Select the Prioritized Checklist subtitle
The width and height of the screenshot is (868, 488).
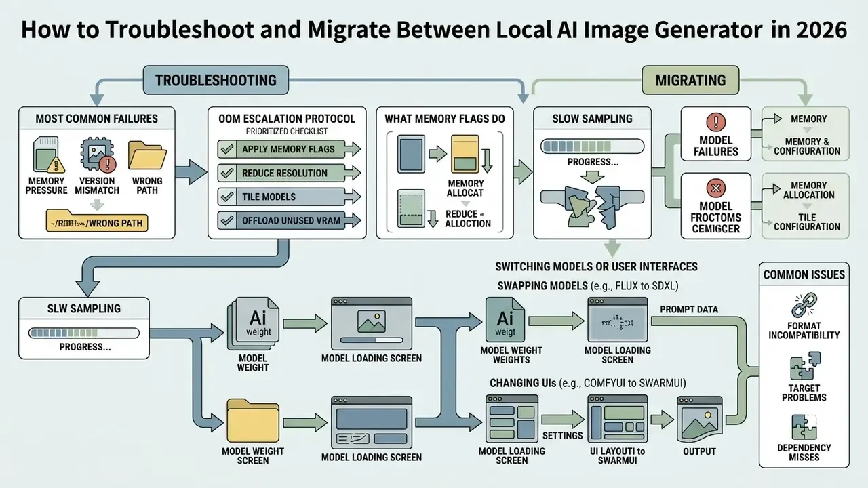(288, 131)
